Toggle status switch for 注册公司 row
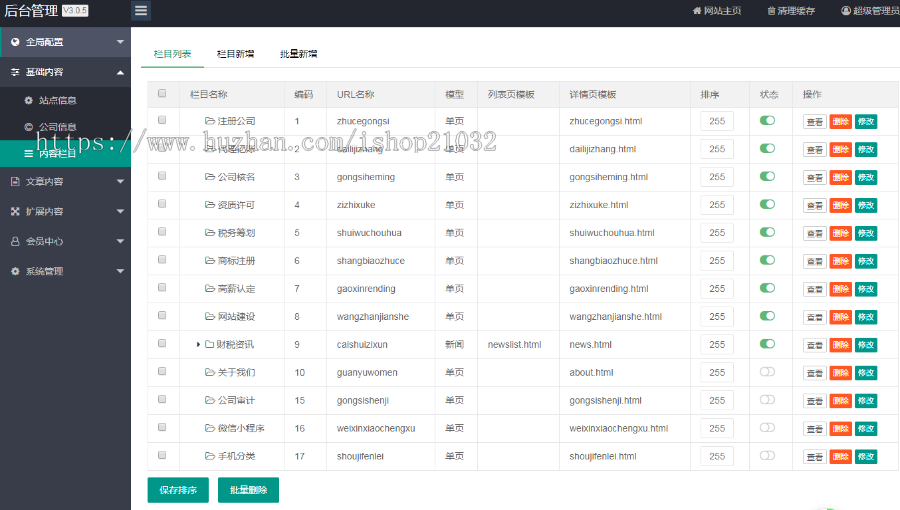900x510 pixels. 767,121
